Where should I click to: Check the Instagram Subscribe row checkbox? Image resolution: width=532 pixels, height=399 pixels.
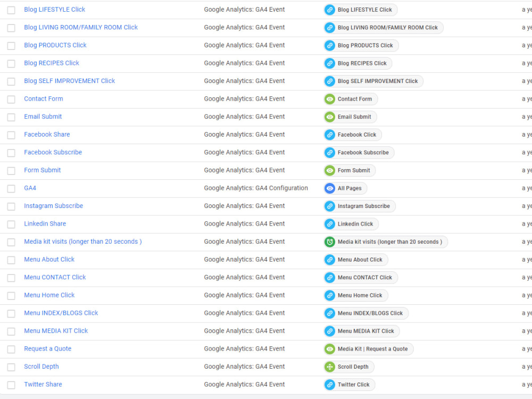[x=11, y=206]
